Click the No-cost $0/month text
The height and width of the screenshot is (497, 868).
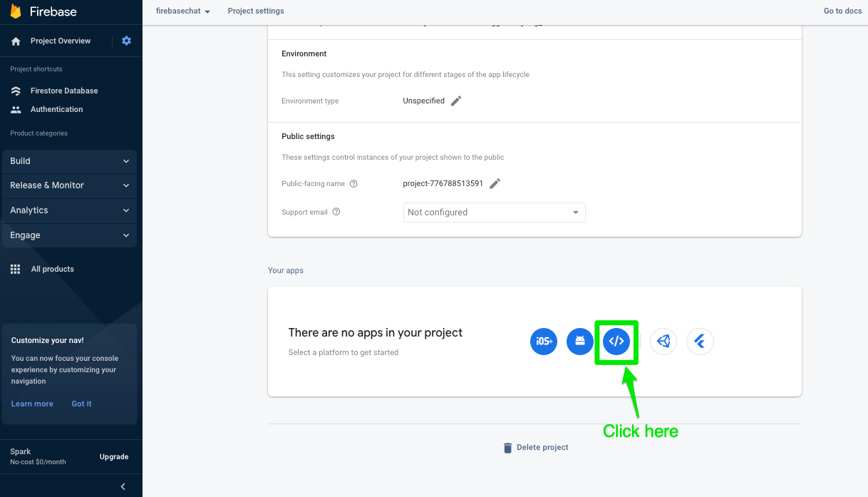[38, 462]
